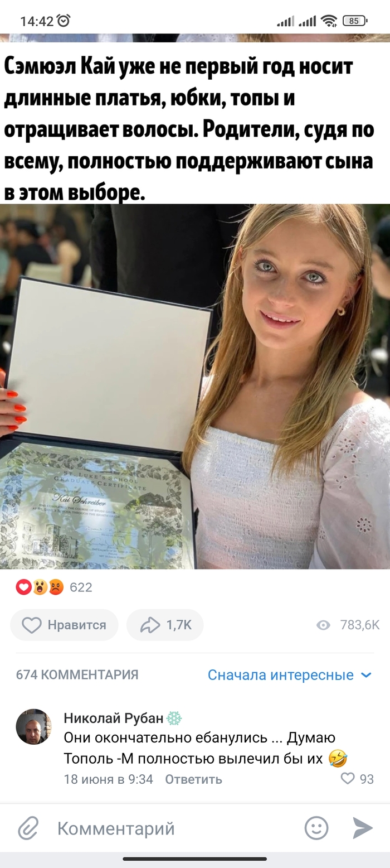Screen dimensions: 390x868
Task: Tap the angry face reaction emoji
Action: [56, 587]
